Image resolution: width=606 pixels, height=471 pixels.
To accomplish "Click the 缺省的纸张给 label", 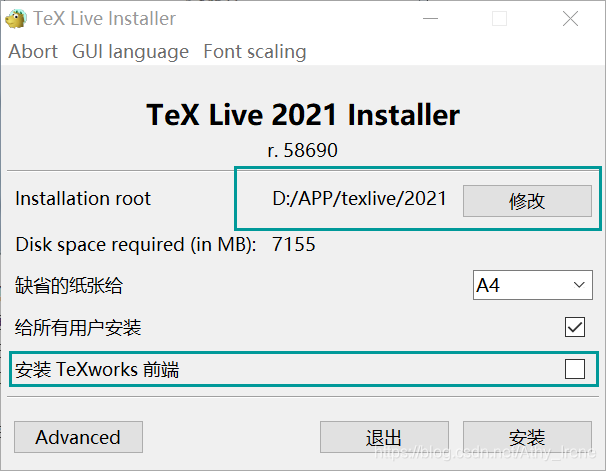I will pos(69,286).
